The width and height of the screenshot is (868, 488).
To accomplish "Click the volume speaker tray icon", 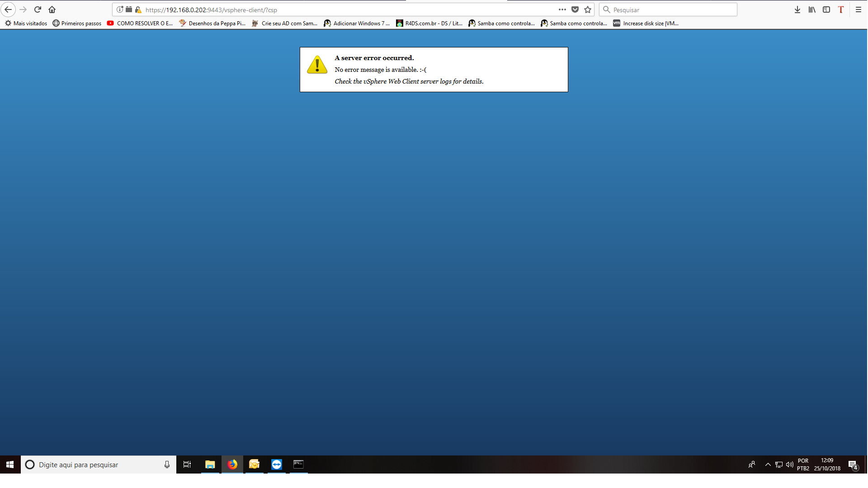I will [x=789, y=465].
